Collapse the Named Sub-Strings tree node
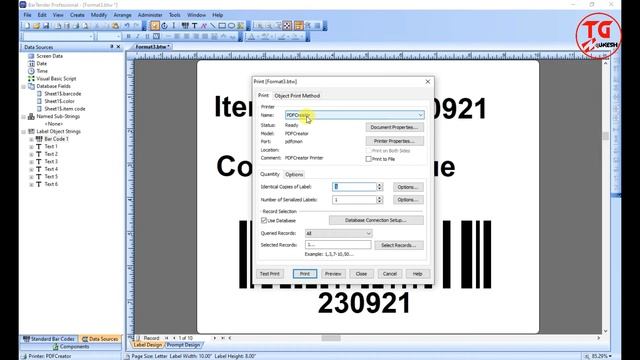The height and width of the screenshot is (360, 640). pyautogui.click(x=23, y=117)
